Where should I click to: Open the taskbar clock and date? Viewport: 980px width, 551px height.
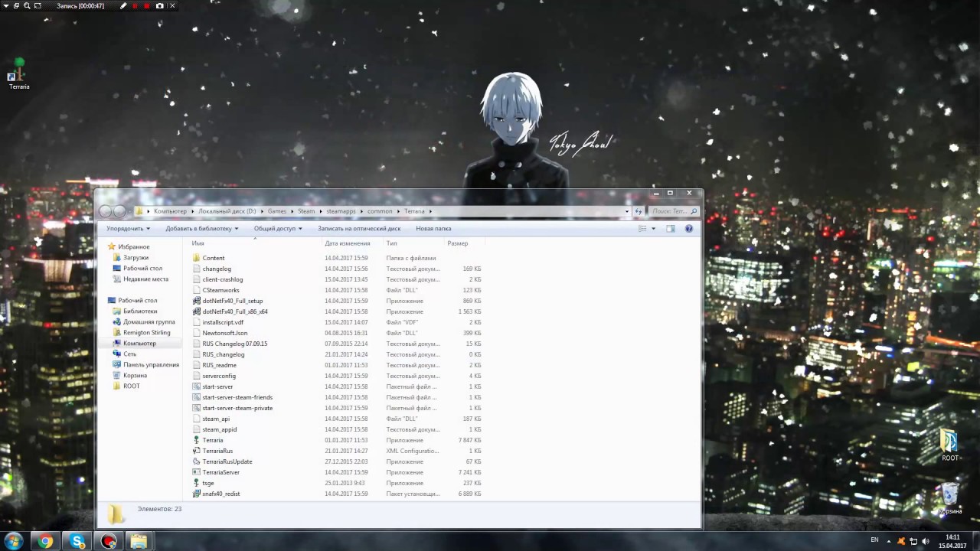coord(952,541)
